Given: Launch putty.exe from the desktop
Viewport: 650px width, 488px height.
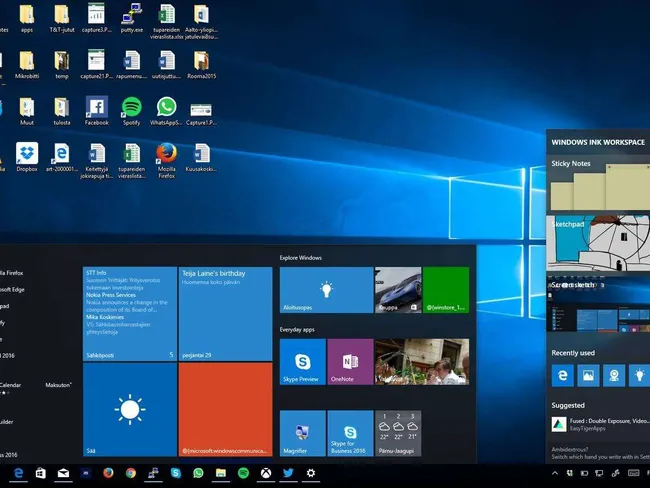Looking at the screenshot, I should (131, 15).
